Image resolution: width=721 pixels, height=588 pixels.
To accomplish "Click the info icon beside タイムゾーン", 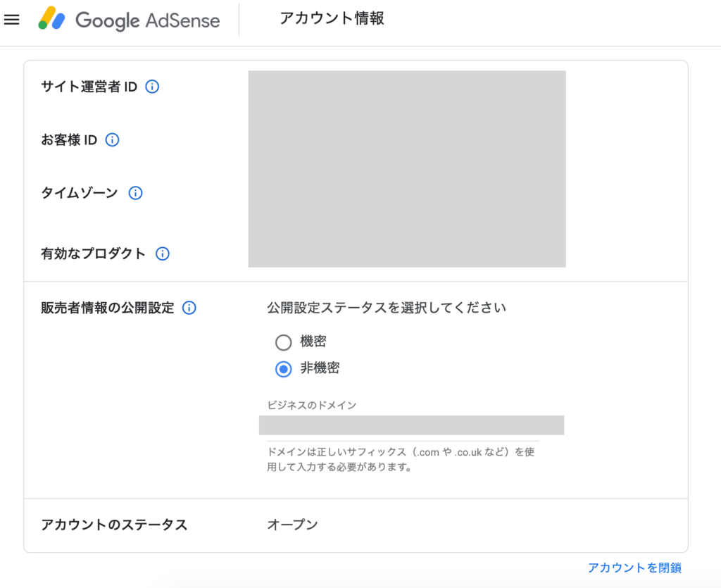I will tap(135, 193).
